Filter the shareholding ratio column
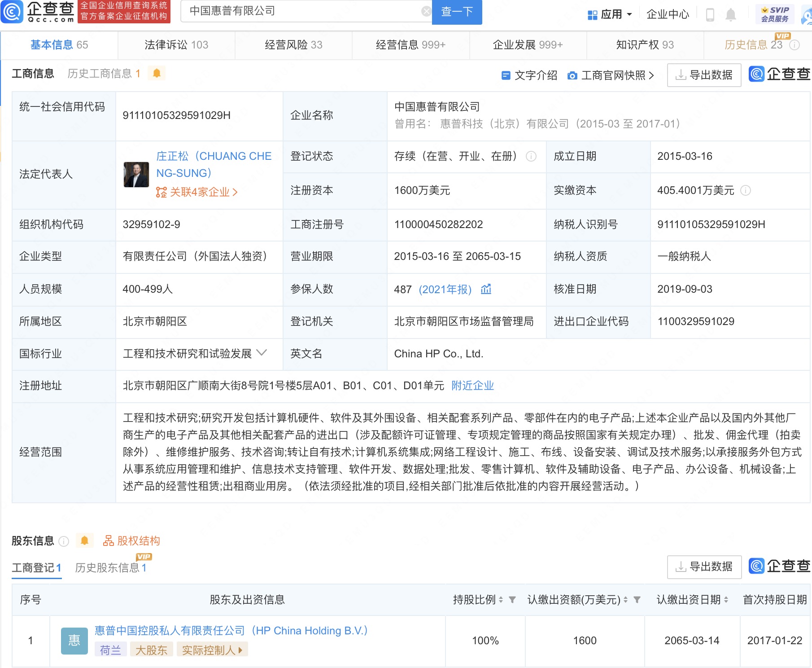This screenshot has height=668, width=812. coord(512,600)
